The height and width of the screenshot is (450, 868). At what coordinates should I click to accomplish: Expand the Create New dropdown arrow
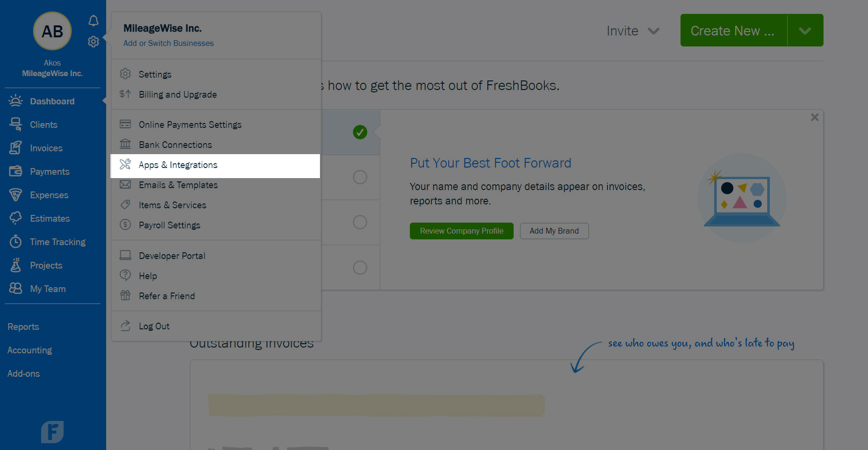tap(805, 30)
